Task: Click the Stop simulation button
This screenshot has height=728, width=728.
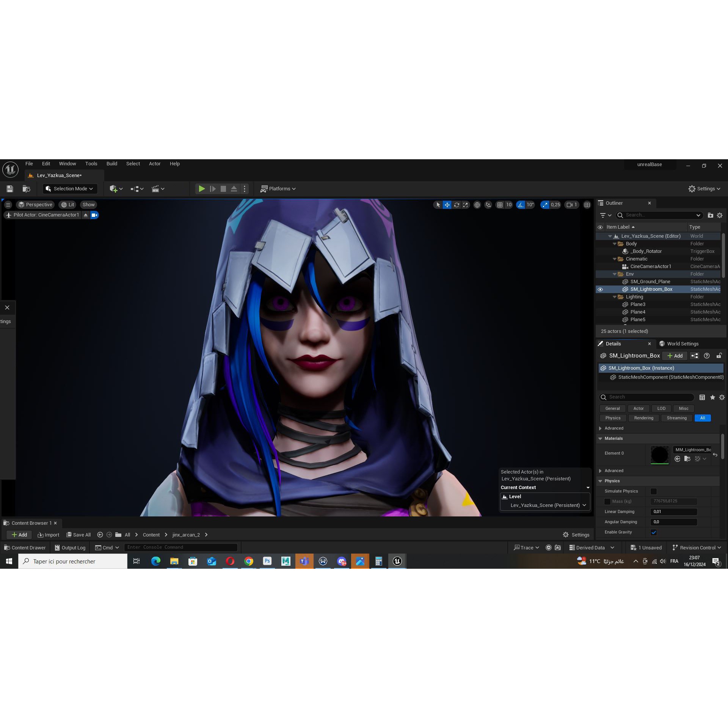Action: click(x=223, y=189)
